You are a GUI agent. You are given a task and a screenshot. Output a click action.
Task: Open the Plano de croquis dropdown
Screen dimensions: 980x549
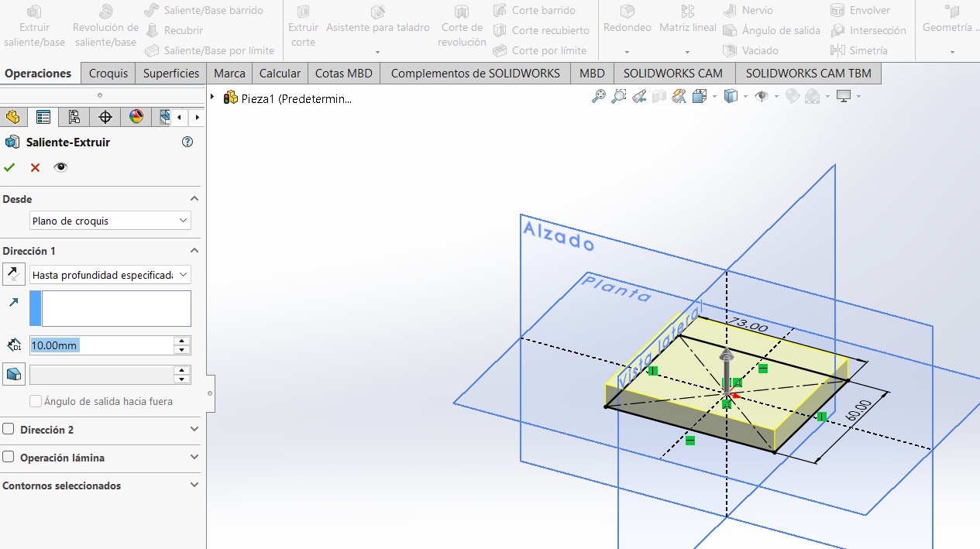click(109, 220)
